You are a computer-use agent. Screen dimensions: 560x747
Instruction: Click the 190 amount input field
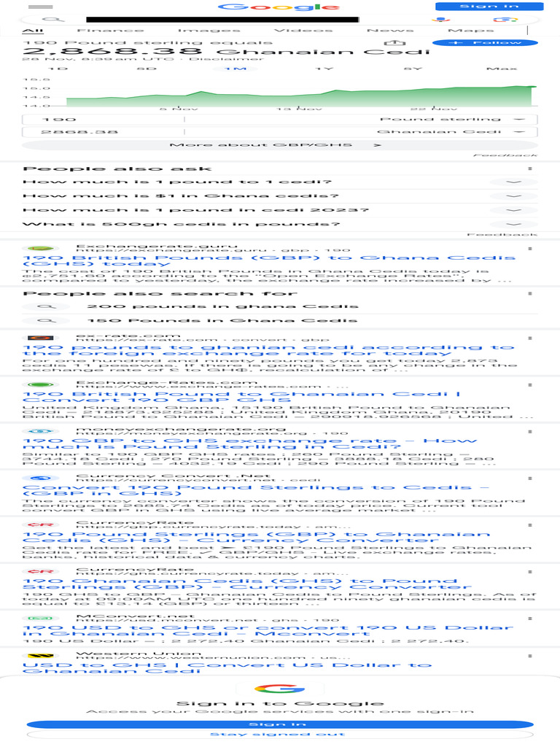coord(104,120)
